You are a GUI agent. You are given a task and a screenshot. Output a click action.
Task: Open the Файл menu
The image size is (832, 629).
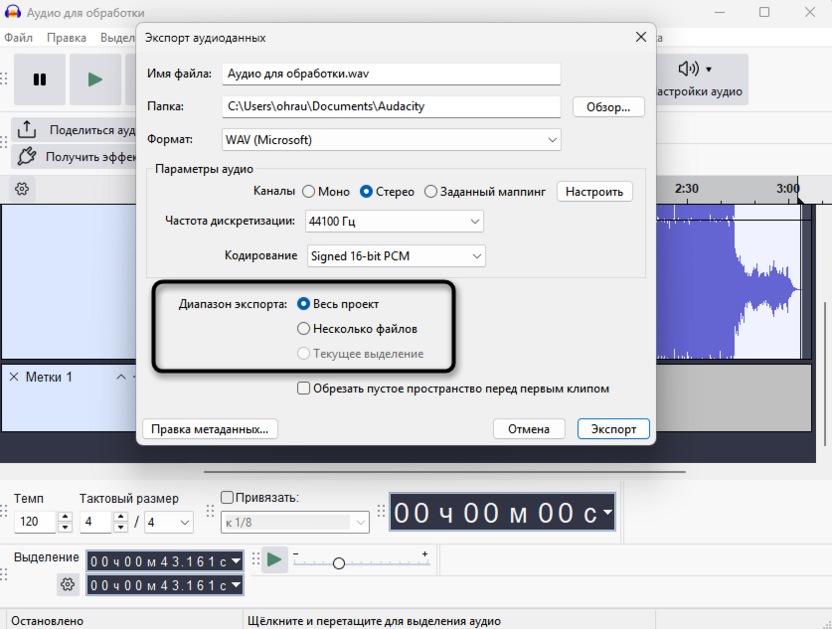coord(20,37)
